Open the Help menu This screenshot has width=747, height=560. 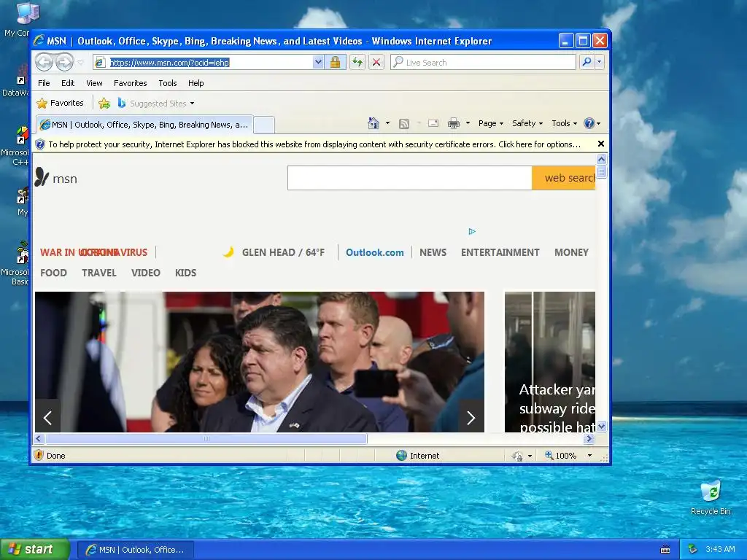[196, 83]
